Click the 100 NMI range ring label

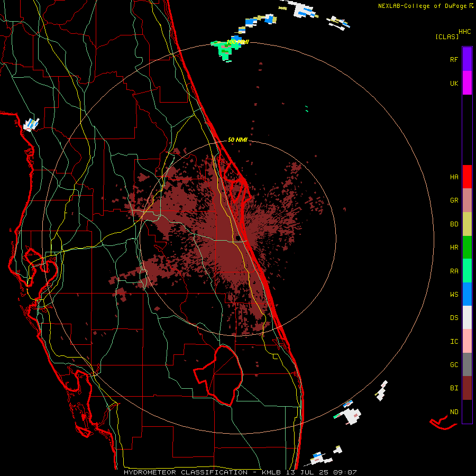237,42
